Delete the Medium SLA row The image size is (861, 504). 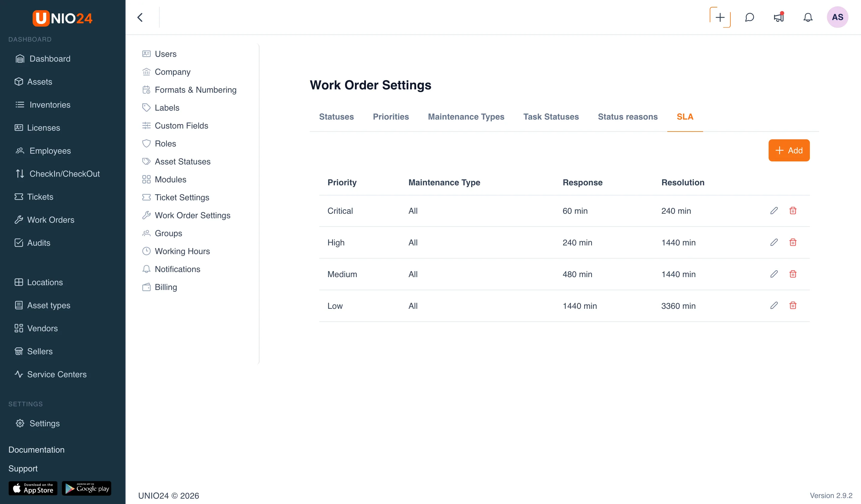click(x=793, y=274)
